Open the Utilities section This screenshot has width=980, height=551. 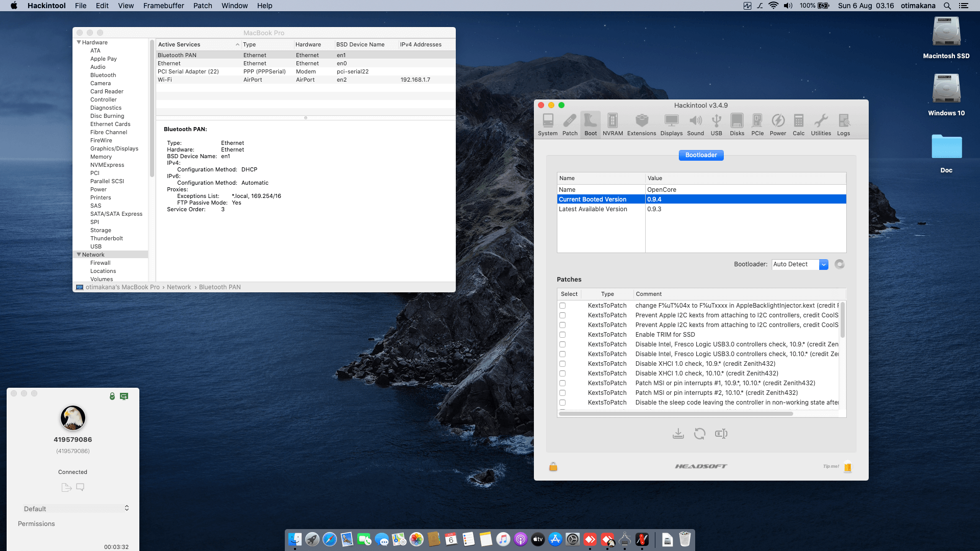821,125
